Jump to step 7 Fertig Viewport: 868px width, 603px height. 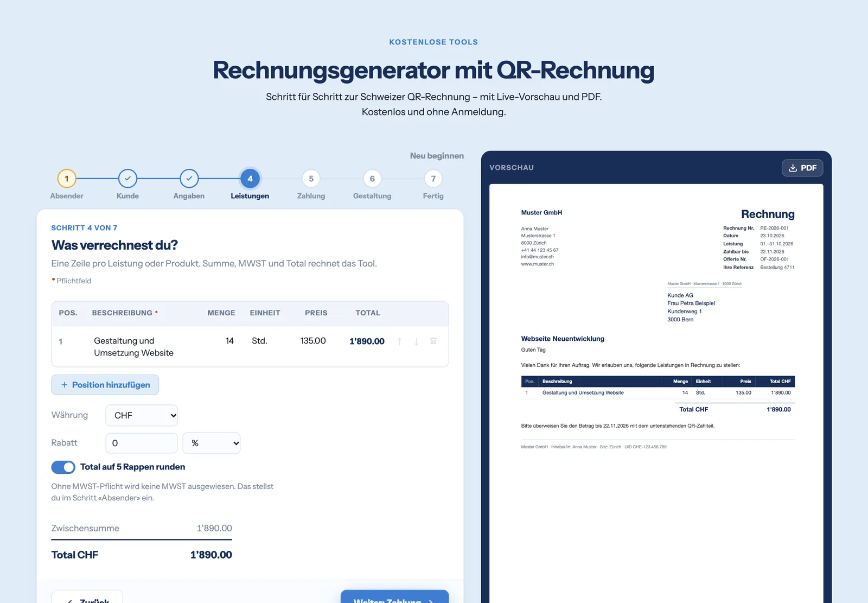click(433, 179)
